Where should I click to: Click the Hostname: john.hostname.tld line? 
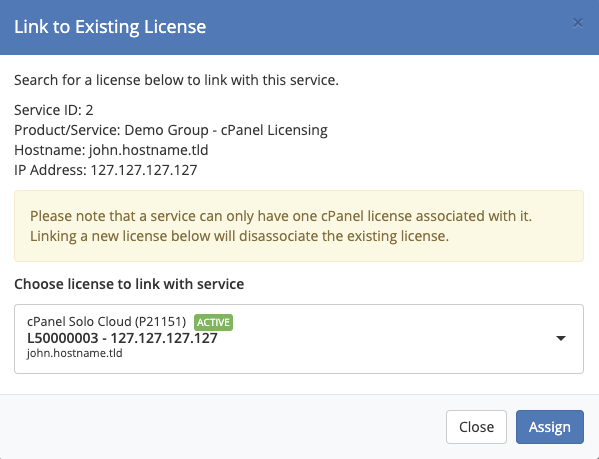click(x=111, y=150)
